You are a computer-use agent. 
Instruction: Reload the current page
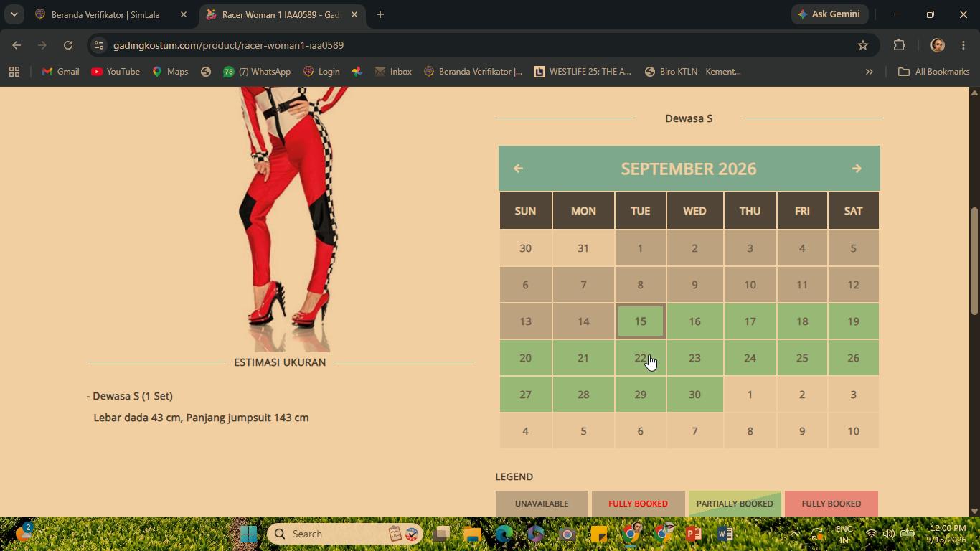68,45
